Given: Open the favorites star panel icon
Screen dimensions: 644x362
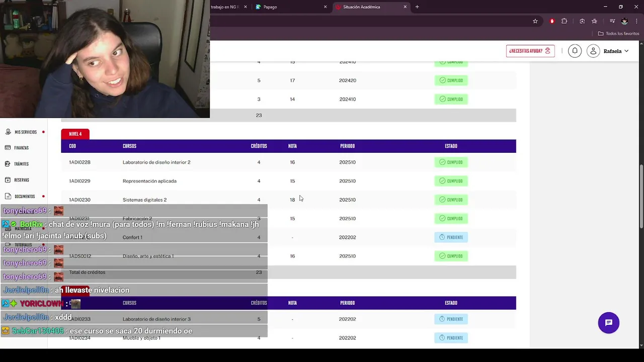Looking at the screenshot, I should 594,21.
